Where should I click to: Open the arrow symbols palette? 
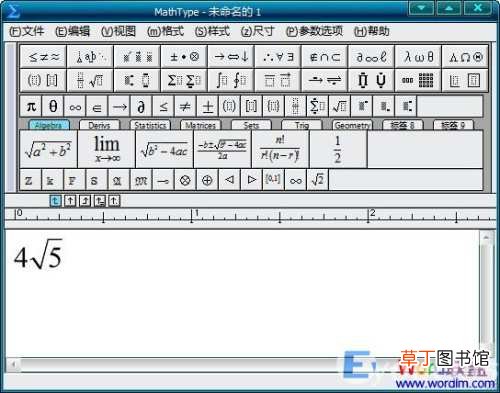pyautogui.click(x=231, y=57)
